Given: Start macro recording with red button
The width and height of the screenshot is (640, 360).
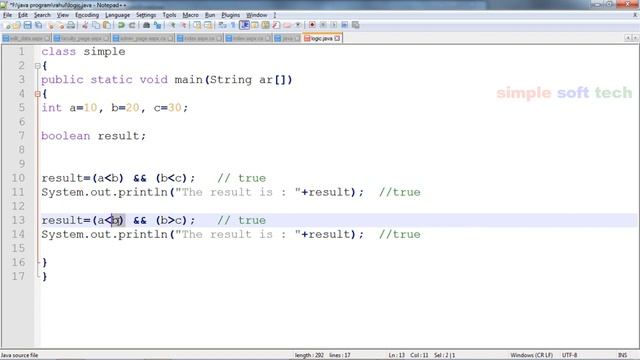Looking at the screenshot, I should click(312, 25).
